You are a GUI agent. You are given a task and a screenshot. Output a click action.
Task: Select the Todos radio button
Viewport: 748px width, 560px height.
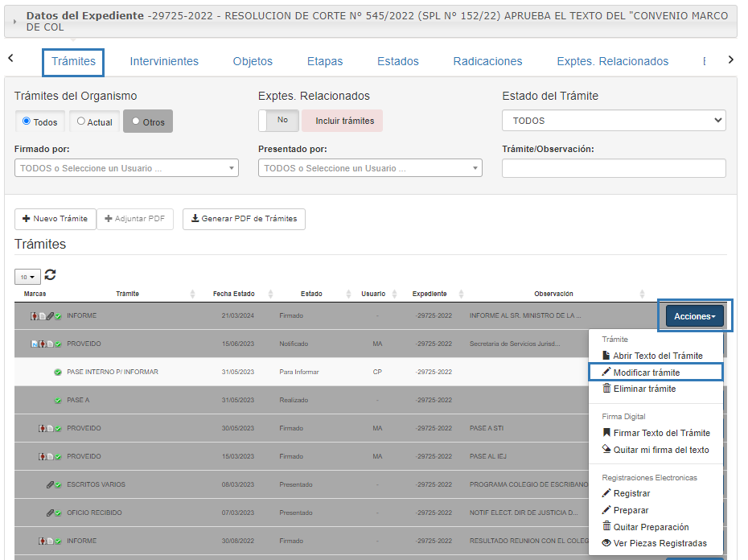click(x=27, y=121)
